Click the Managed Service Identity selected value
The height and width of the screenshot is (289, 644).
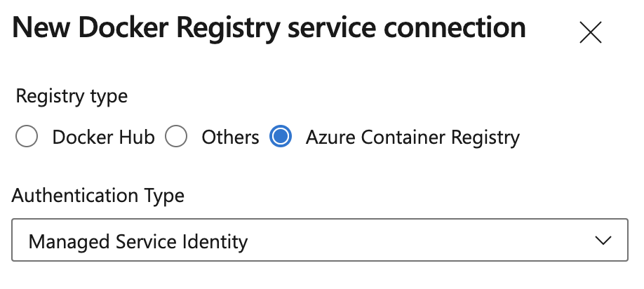pos(138,242)
